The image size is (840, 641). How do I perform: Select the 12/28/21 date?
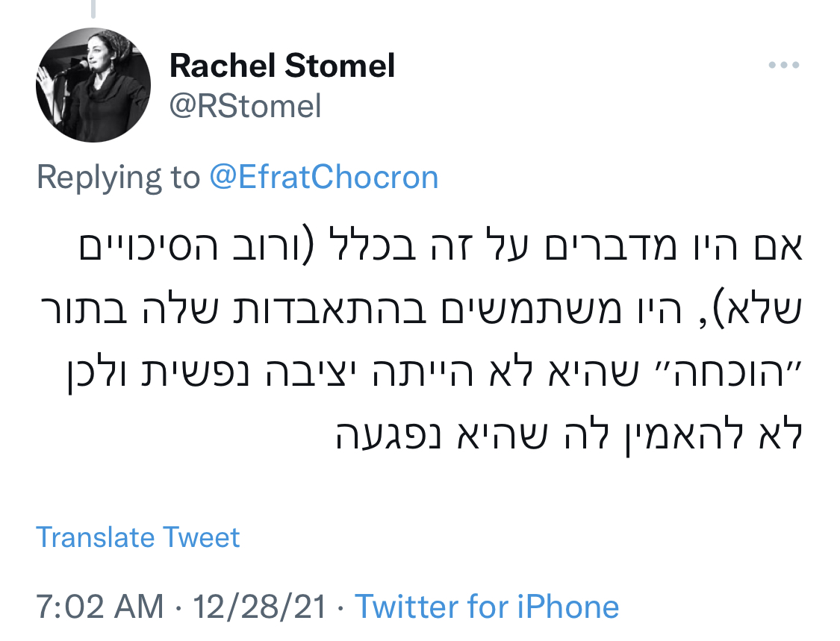[260, 607]
